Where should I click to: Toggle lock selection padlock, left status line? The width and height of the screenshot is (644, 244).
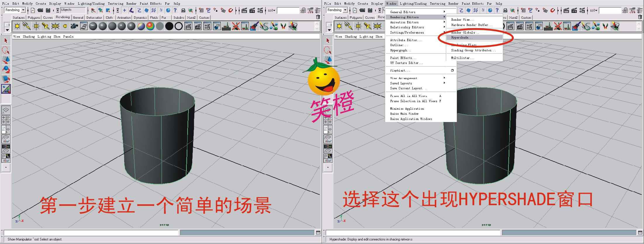(183, 11)
